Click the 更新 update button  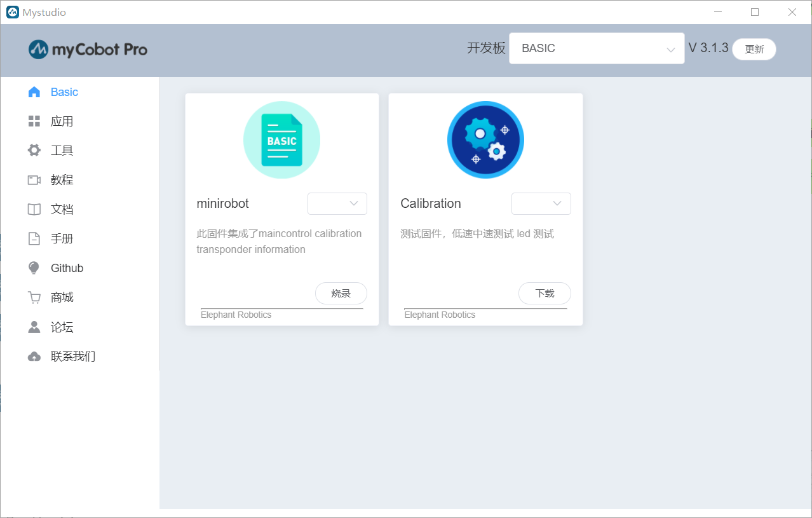coord(754,49)
